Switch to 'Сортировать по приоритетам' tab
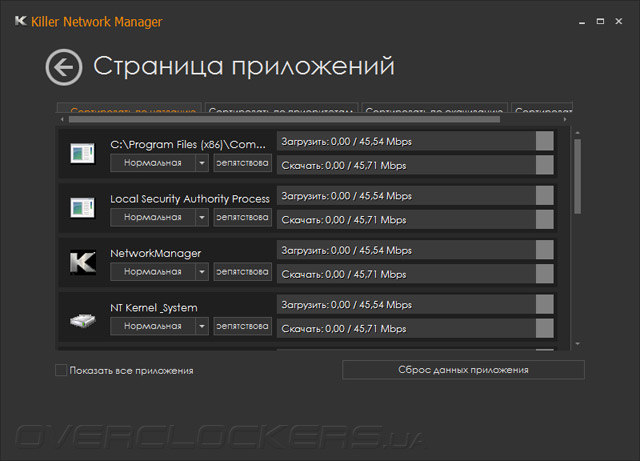The height and width of the screenshot is (461, 640). (x=281, y=108)
